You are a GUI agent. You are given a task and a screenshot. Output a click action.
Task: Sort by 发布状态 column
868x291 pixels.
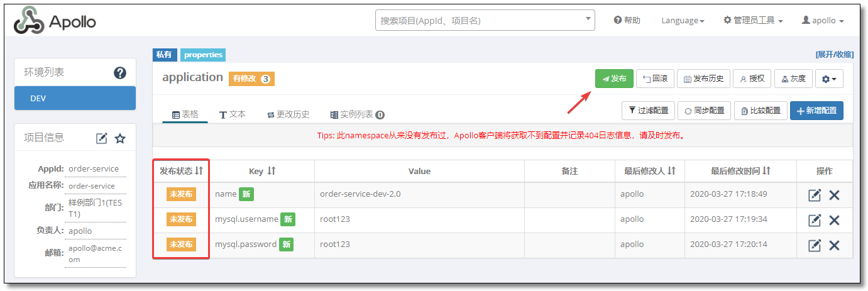(199, 171)
